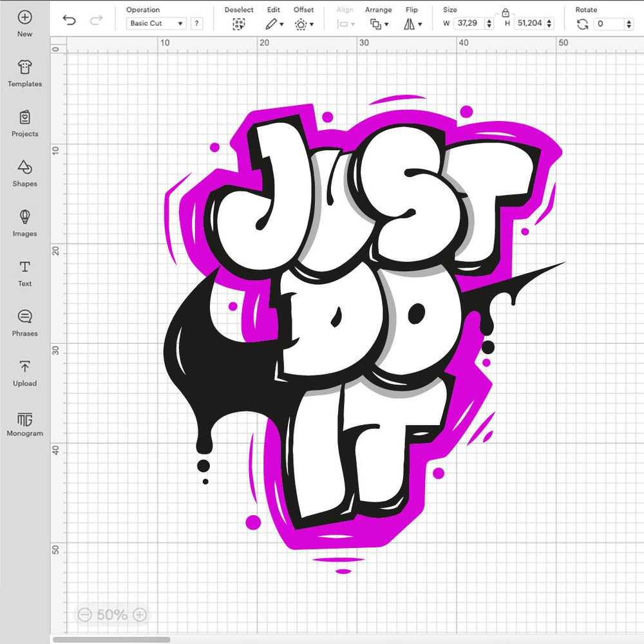The height and width of the screenshot is (644, 644).
Task: Click the operation help question mark button
Action: click(x=196, y=24)
